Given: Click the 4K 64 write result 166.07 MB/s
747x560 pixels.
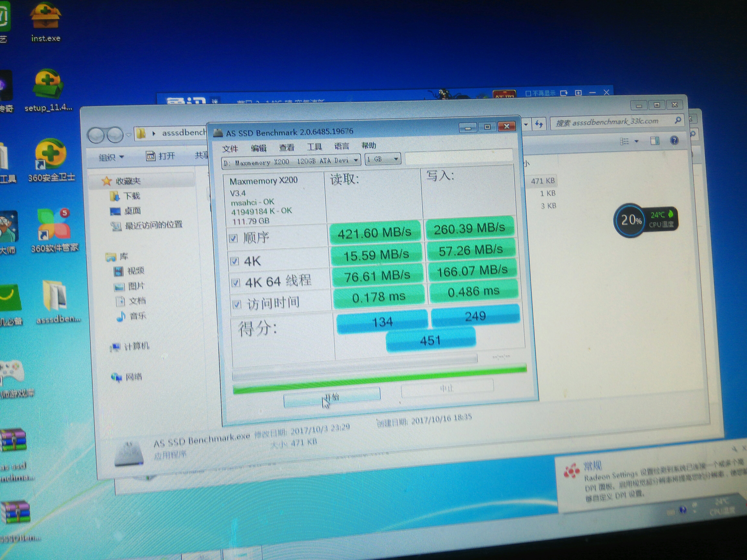Looking at the screenshot, I should click(472, 271).
